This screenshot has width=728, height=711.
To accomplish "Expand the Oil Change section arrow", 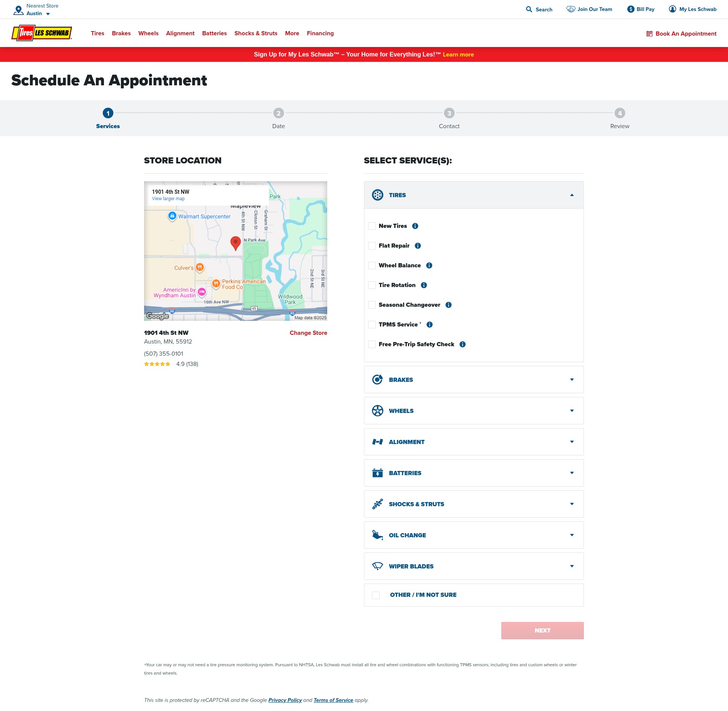I will [572, 535].
